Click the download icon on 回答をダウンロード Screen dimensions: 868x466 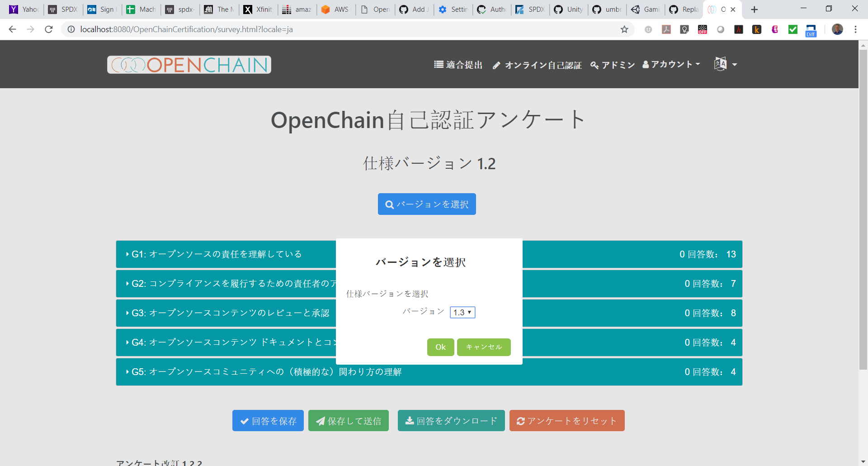[x=410, y=420]
